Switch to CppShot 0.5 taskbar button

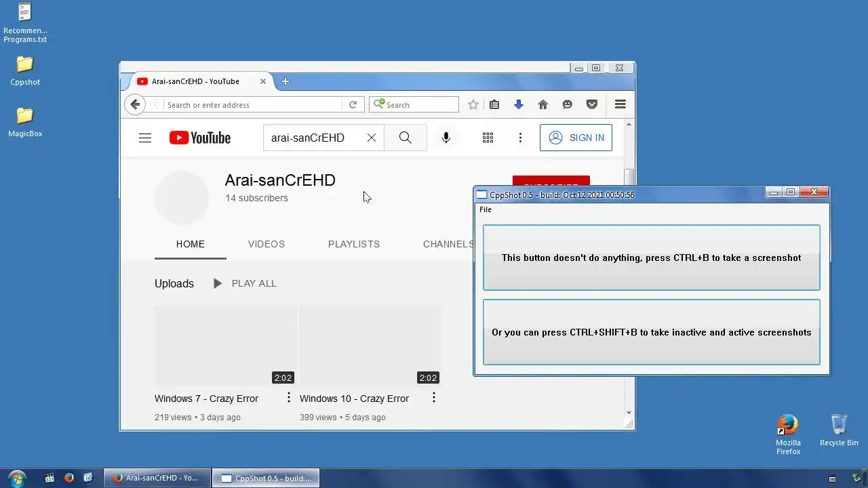(x=266, y=478)
